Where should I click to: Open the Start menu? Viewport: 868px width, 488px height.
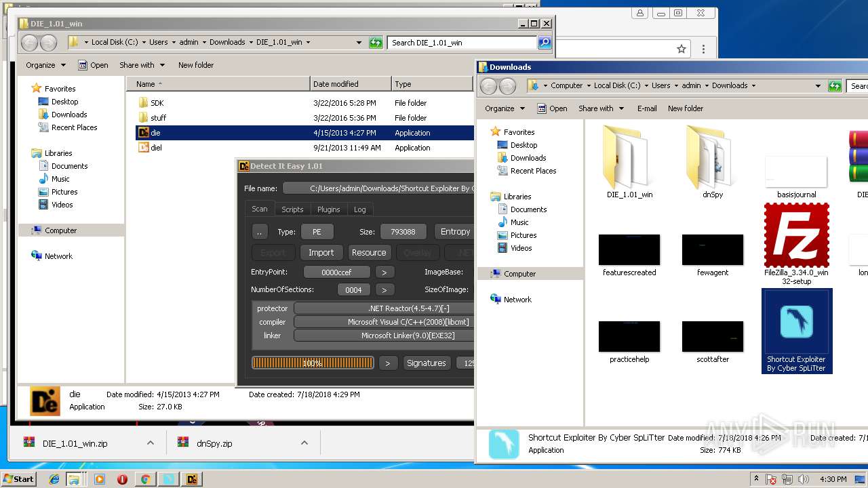coord(19,479)
